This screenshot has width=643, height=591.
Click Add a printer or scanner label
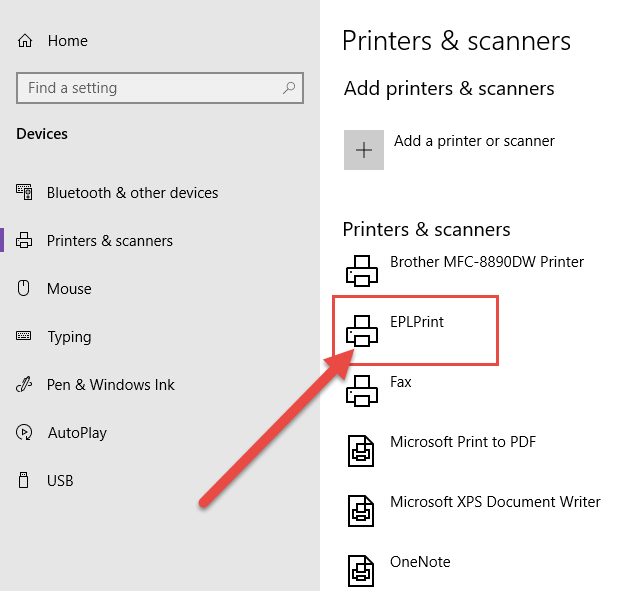tap(474, 141)
